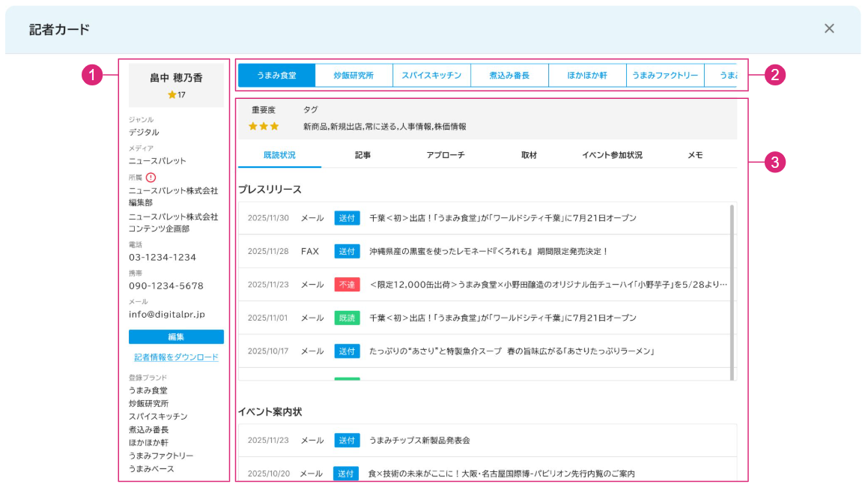Image resolution: width=868 pixels, height=490 pixels.
Task: Open the うまみファクトリー brand tab
Action: [665, 76]
